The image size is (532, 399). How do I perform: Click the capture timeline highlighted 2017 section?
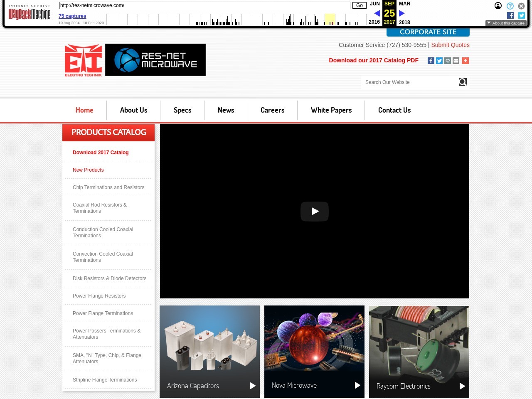330,19
